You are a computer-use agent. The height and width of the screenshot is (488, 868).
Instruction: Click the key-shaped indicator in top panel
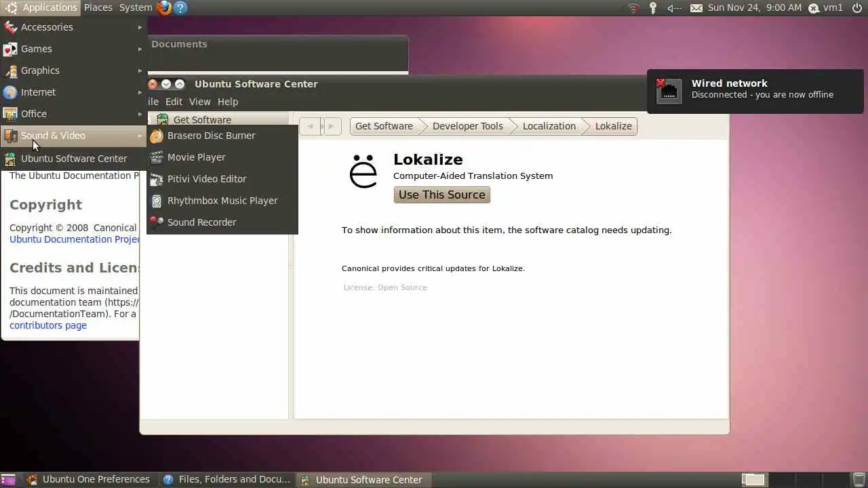[x=653, y=7]
